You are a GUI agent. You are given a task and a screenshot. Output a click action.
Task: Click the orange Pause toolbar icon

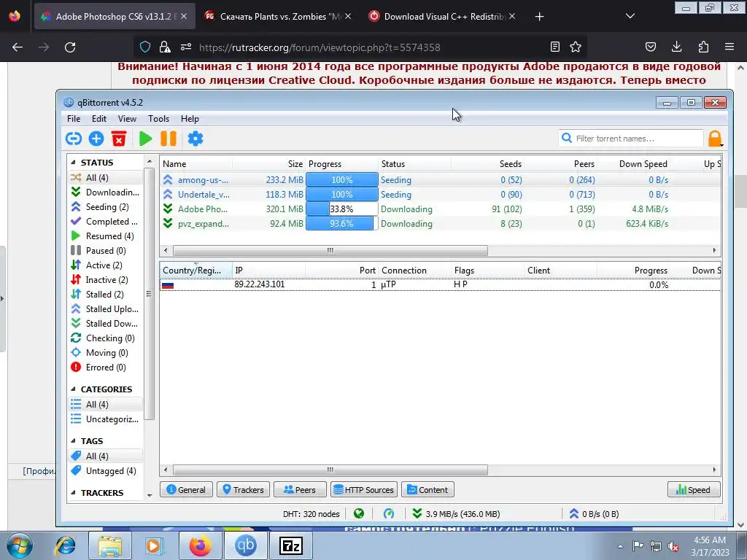[x=169, y=139]
